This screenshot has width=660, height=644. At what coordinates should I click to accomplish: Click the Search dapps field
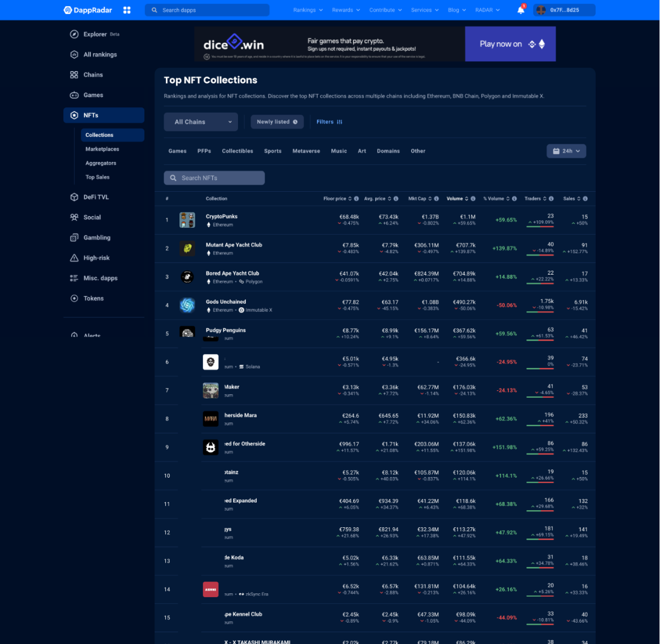coord(207,10)
